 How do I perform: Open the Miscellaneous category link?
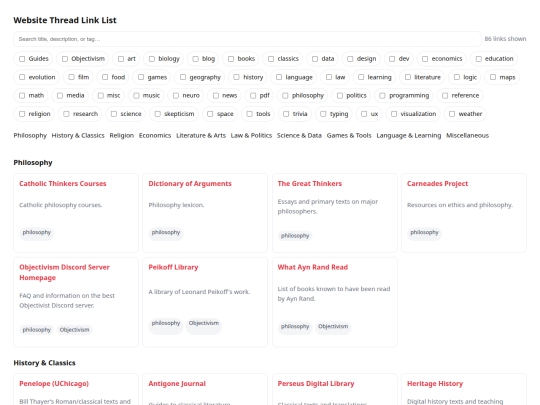tap(467, 135)
